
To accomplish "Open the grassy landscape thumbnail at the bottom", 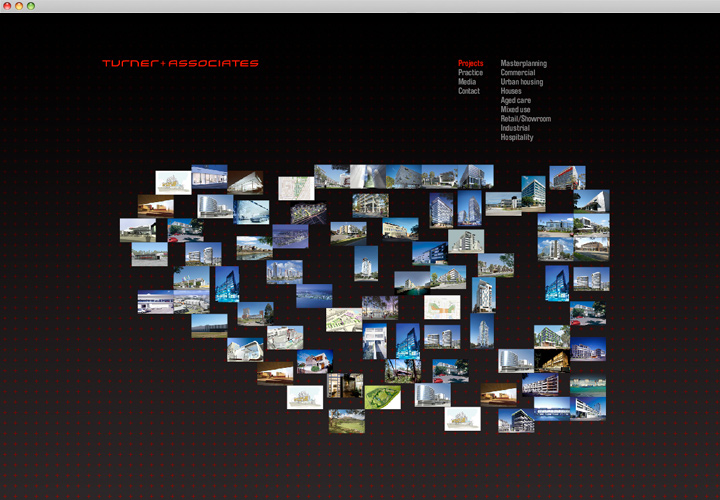I will [x=347, y=421].
